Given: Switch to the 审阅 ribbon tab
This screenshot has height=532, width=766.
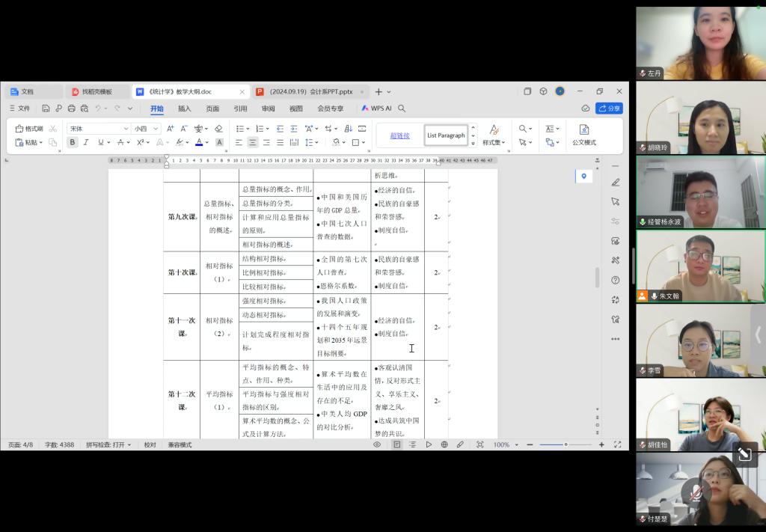Looking at the screenshot, I should click(x=268, y=108).
